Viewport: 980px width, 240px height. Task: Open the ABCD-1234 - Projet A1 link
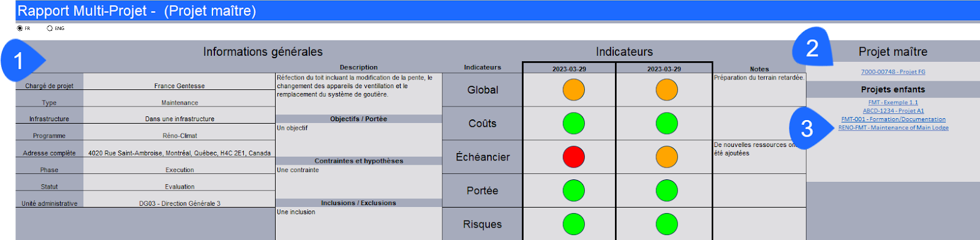point(893,111)
